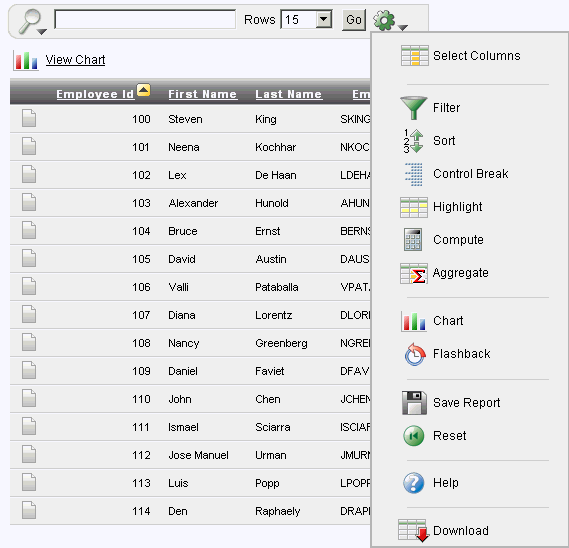The height and width of the screenshot is (548, 569).
Task: Click the last name Faviet cell
Action: pos(270,371)
